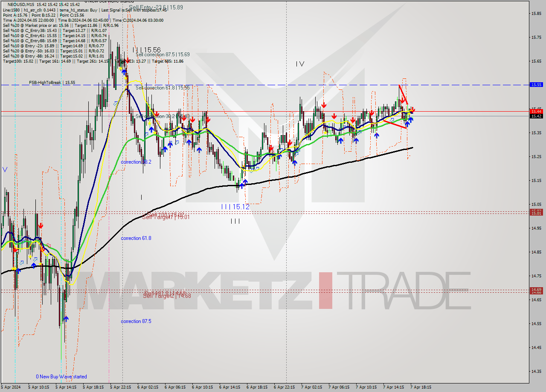Click the 15.75 price axis value
This screenshot has height=392, width=546.
tap(536, 37)
